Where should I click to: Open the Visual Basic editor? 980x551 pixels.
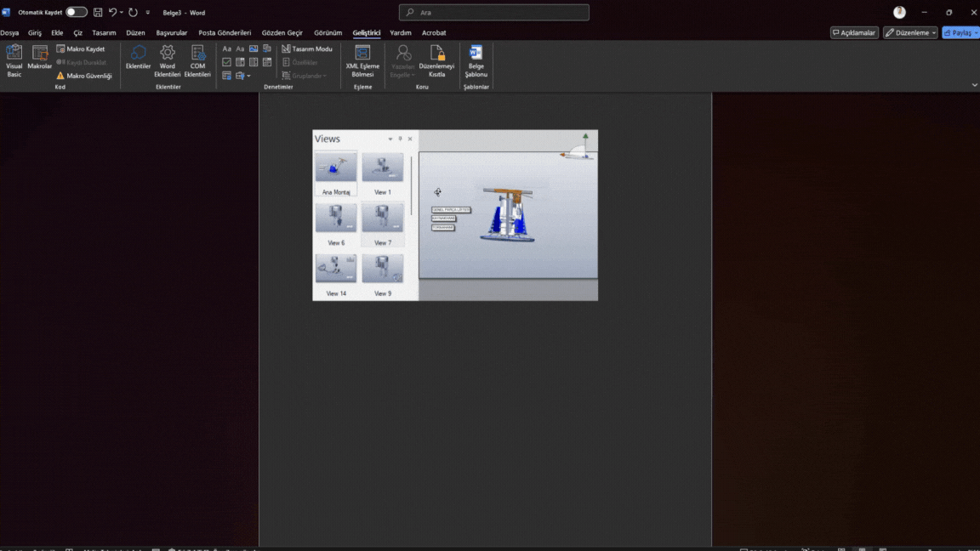pos(14,60)
